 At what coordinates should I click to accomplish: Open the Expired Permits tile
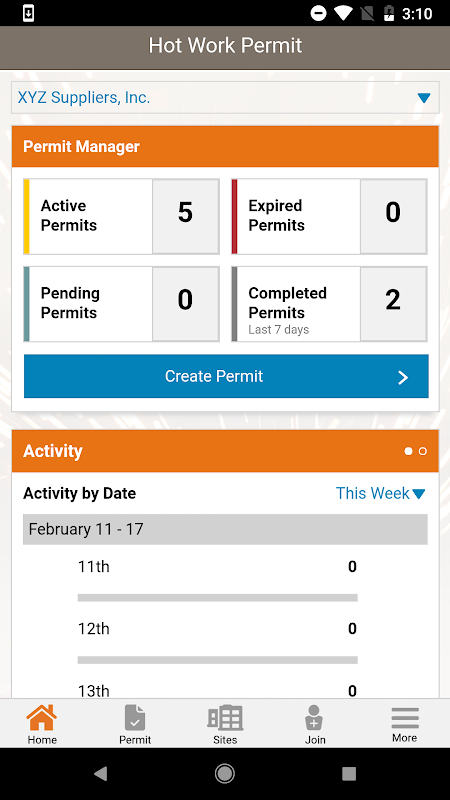[329, 216]
